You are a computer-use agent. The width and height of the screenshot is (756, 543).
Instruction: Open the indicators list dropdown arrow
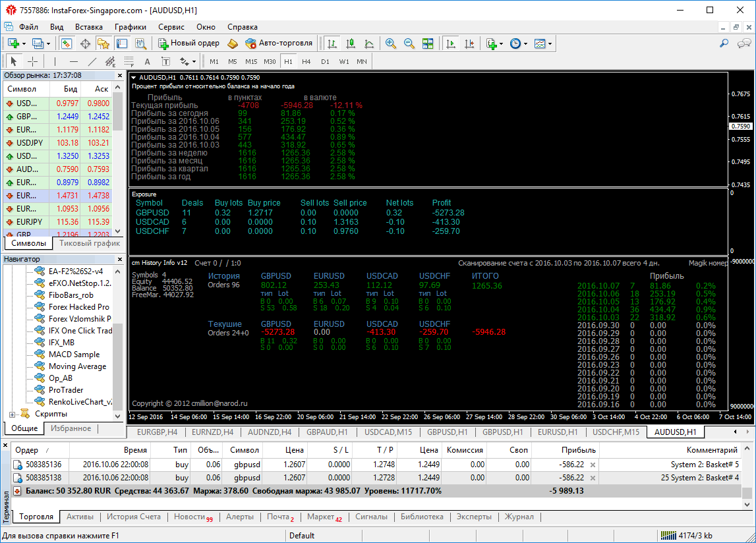pos(501,43)
